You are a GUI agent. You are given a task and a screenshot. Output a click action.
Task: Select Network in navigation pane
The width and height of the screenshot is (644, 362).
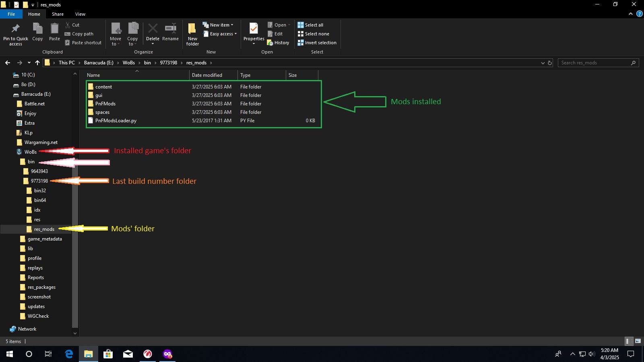27,329
